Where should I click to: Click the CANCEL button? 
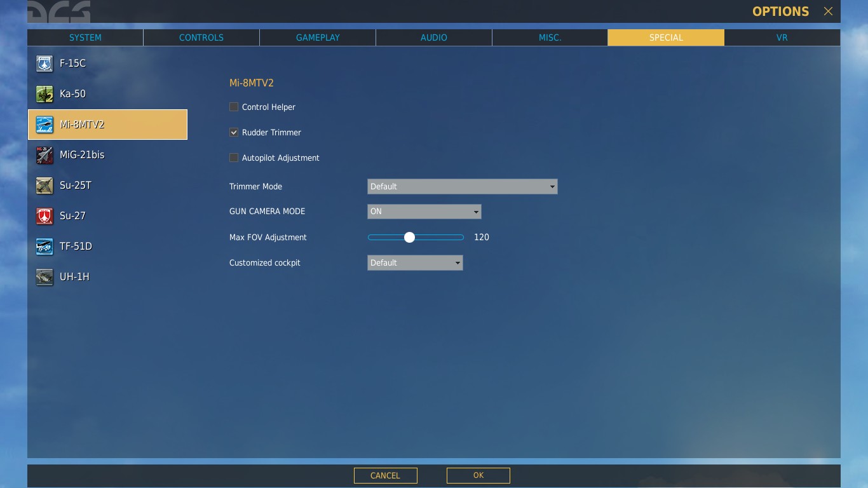(x=385, y=475)
